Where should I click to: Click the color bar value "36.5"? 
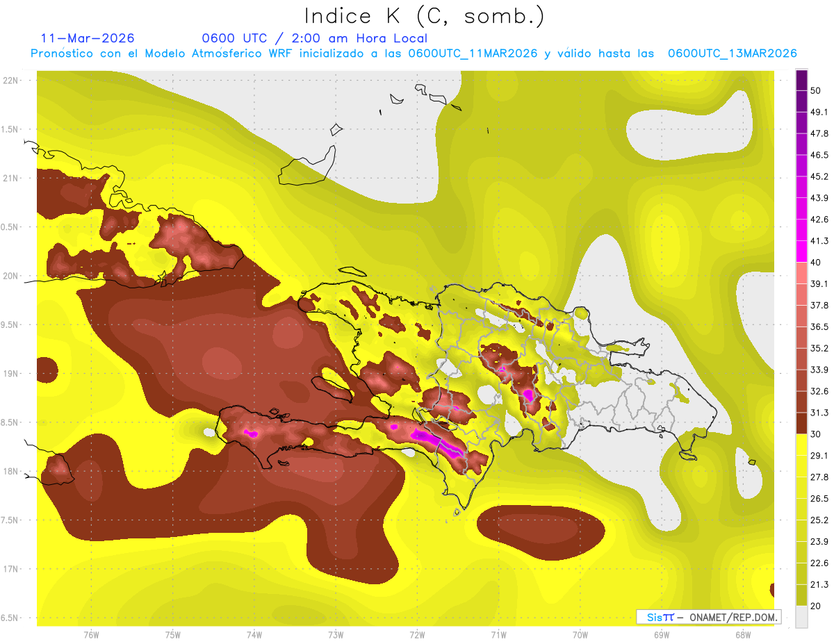[x=819, y=327]
